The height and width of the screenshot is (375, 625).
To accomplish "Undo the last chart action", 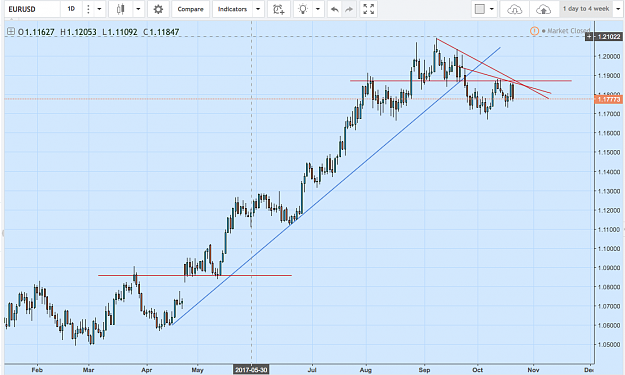I will [x=335, y=9].
